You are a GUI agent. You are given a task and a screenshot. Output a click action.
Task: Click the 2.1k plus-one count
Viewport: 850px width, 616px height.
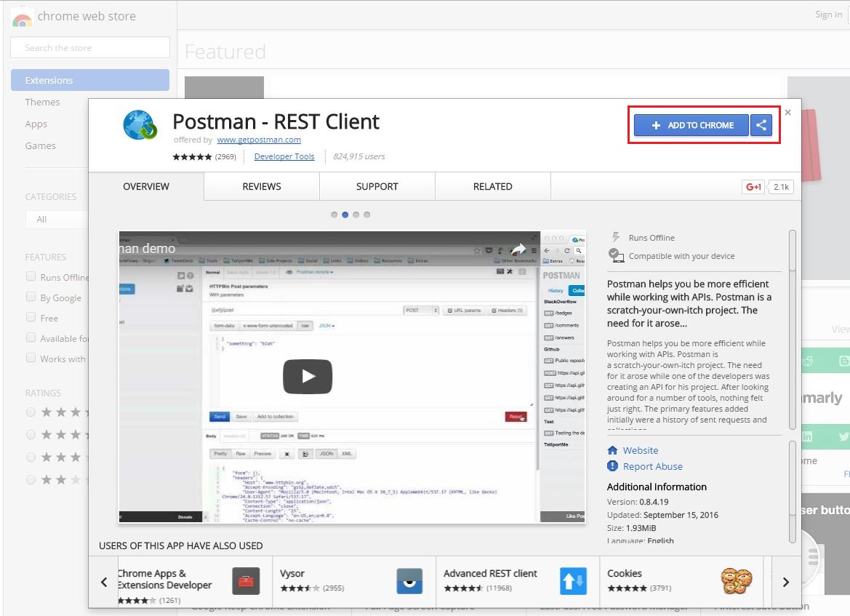click(x=781, y=186)
